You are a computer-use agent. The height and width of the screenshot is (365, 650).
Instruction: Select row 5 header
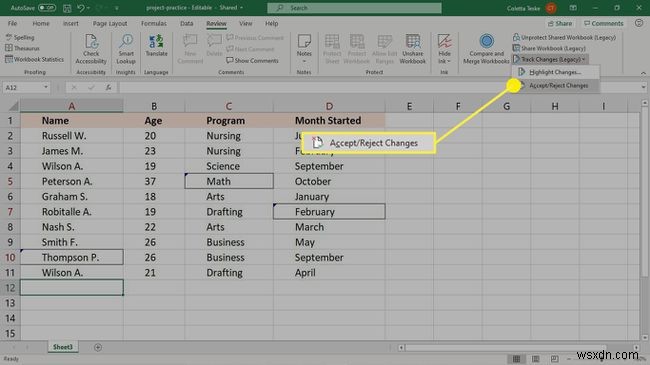coord(10,181)
